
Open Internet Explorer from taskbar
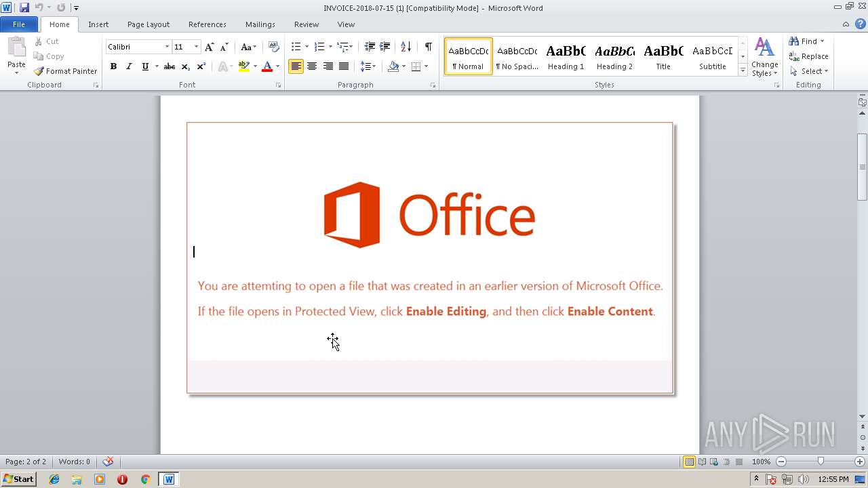click(x=54, y=479)
